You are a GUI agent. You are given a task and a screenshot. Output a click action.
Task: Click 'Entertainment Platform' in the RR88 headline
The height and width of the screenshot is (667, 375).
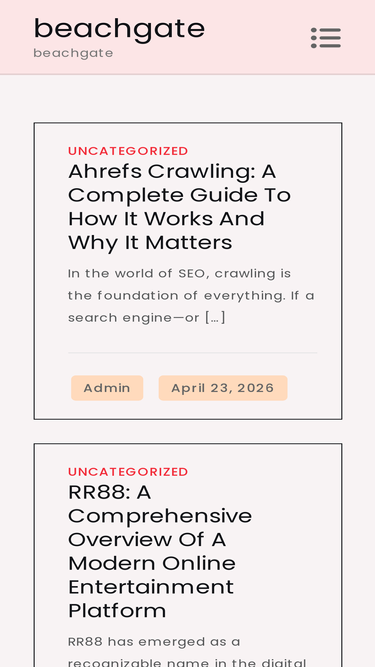(151, 599)
